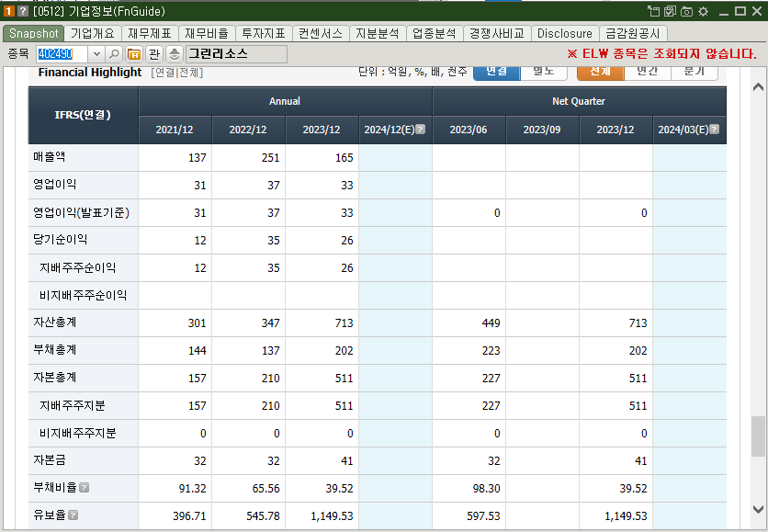Click the detach window icon in title bar
This screenshot has height=532, width=768.
(653, 11)
